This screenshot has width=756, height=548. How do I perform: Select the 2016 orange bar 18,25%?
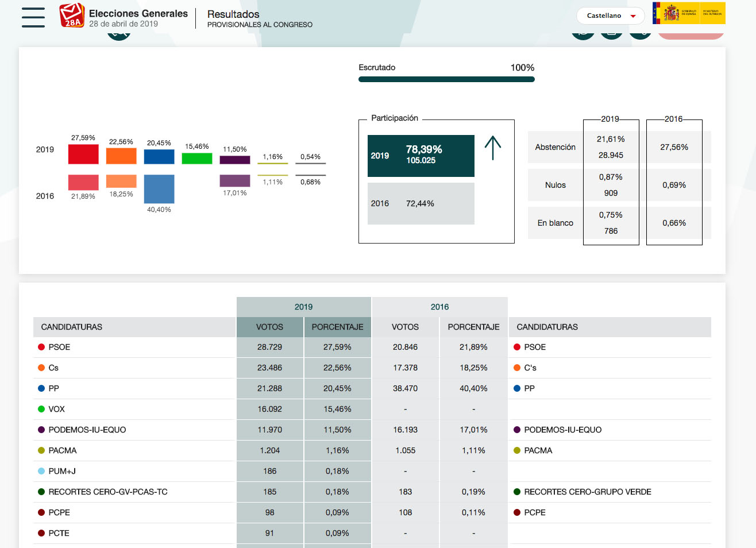pos(121,181)
